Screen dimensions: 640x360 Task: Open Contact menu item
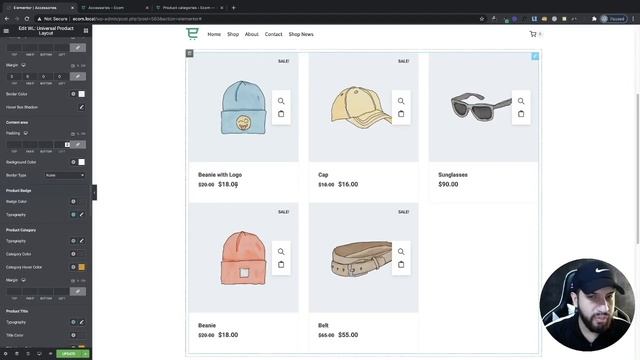273,34
